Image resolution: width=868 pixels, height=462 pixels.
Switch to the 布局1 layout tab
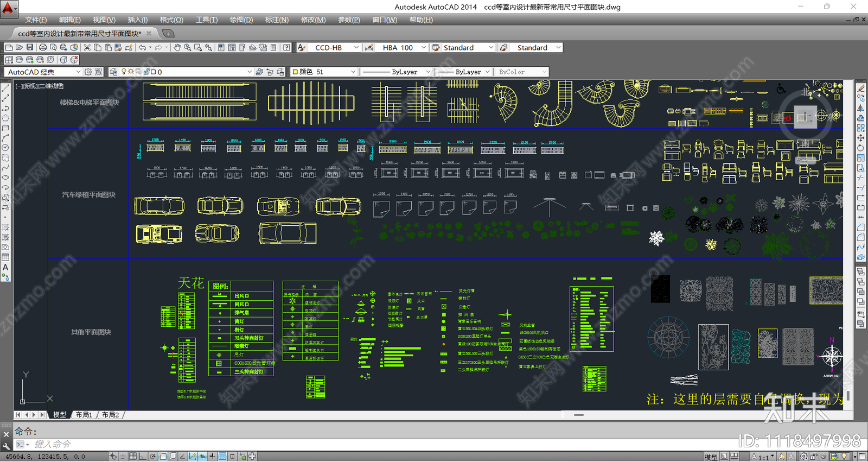(84, 415)
